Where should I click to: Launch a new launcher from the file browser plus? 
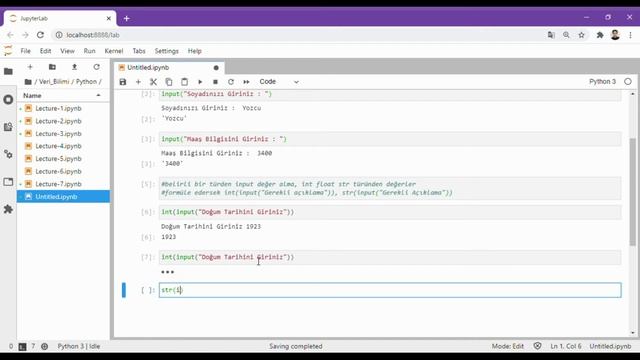[30, 67]
